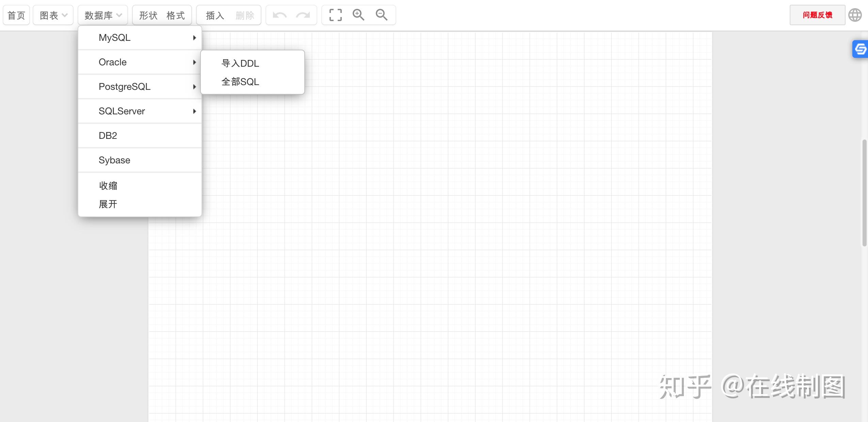The height and width of the screenshot is (422, 868).
Task: Click the redo icon
Action: [302, 15]
